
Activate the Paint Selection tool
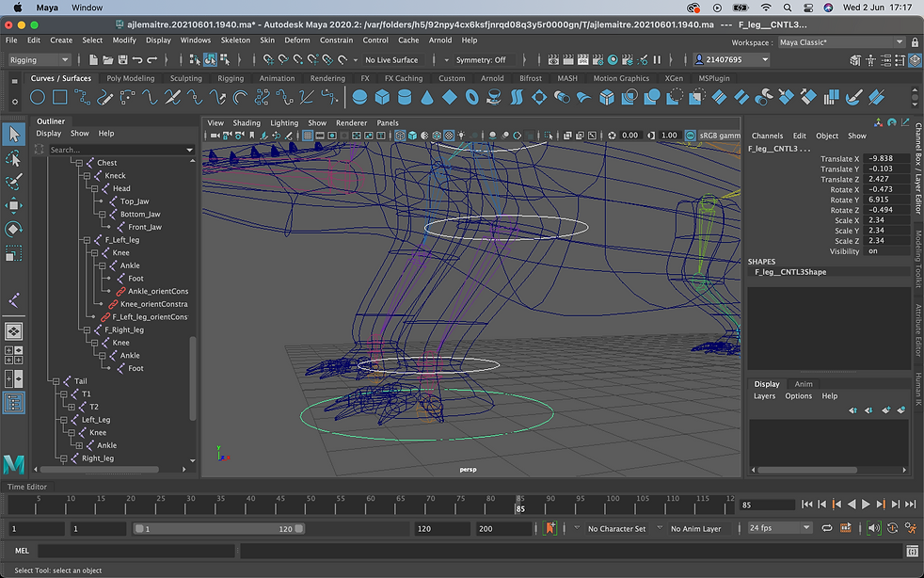click(x=13, y=182)
